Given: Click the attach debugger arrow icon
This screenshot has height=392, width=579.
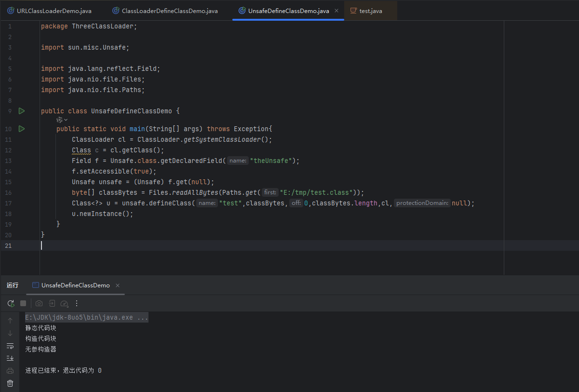Looking at the screenshot, I should (52, 303).
